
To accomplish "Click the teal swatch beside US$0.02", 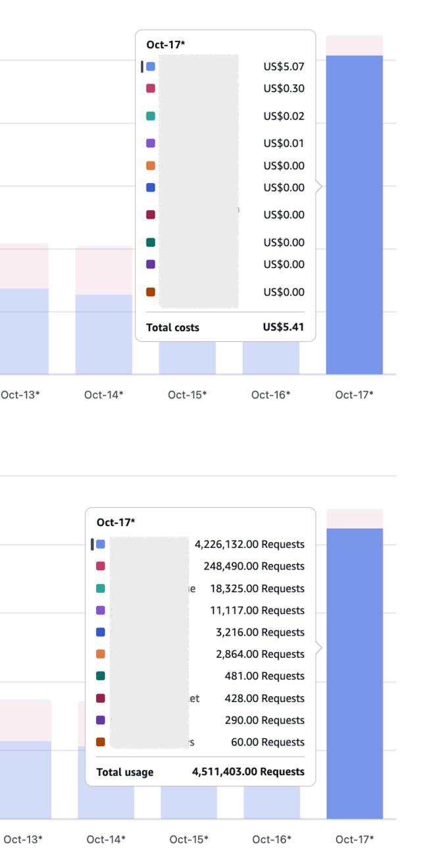I will coord(151,116).
